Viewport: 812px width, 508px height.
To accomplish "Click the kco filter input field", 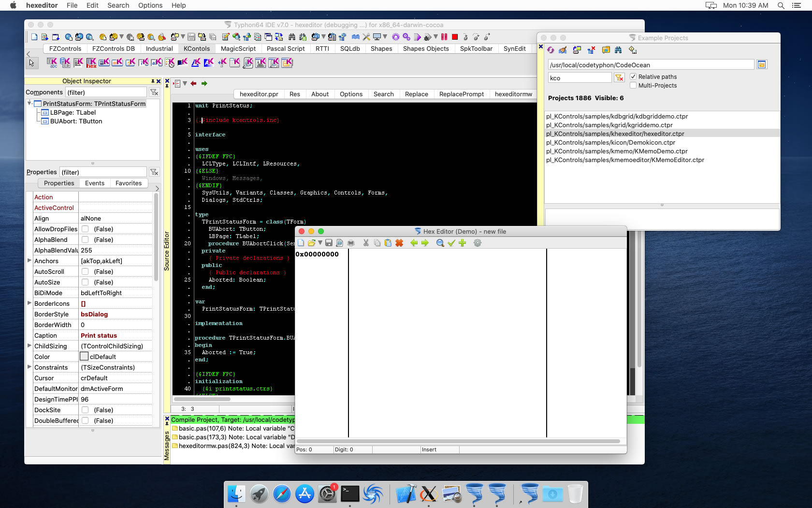I will [580, 78].
